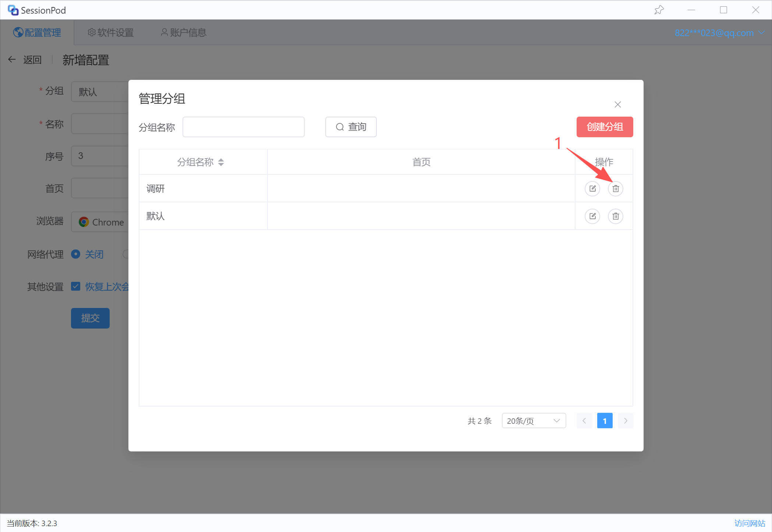
Task: Click the edit icon for 默认 group
Action: coord(592,216)
